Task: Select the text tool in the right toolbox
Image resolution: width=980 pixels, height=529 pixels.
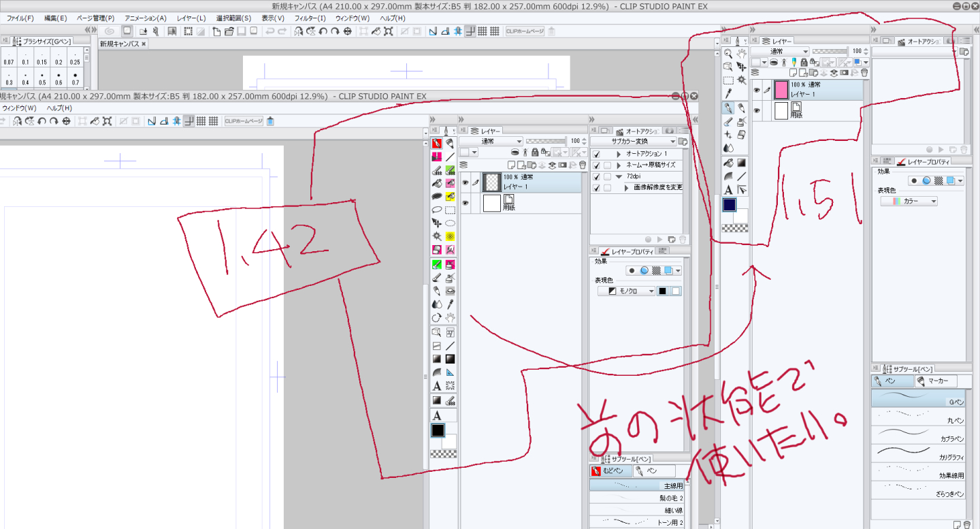Action: [728, 190]
